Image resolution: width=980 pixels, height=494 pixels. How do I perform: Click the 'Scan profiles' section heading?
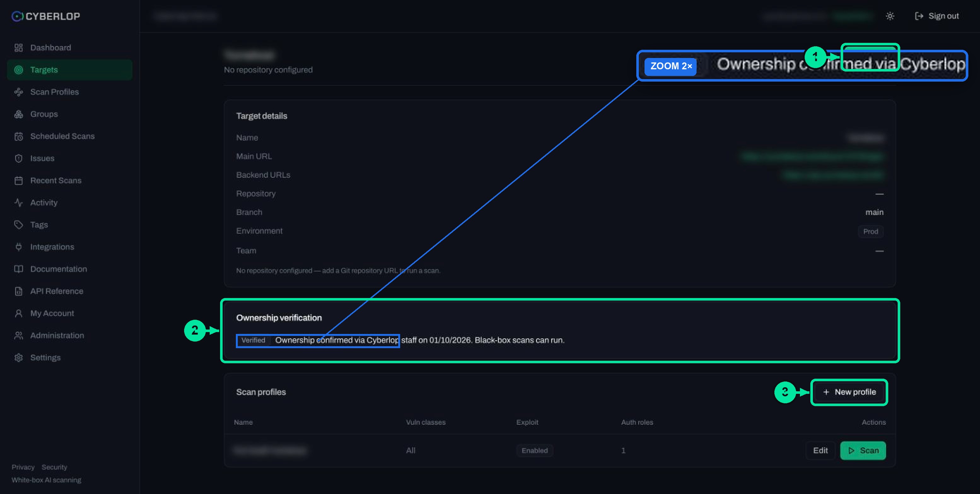[x=261, y=392]
